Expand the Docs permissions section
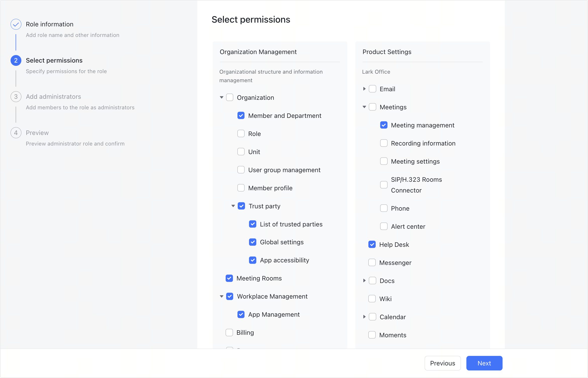This screenshot has width=588, height=378. coord(364,280)
